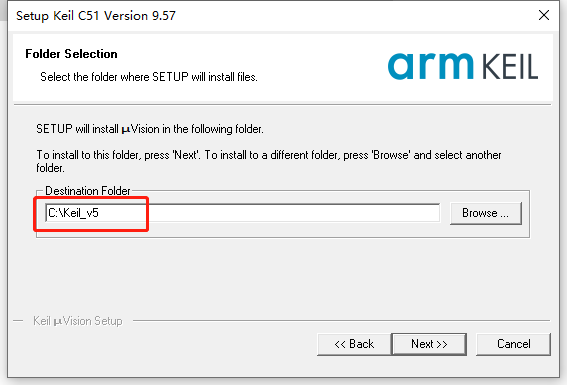Click the KEIL logo text

(510, 67)
